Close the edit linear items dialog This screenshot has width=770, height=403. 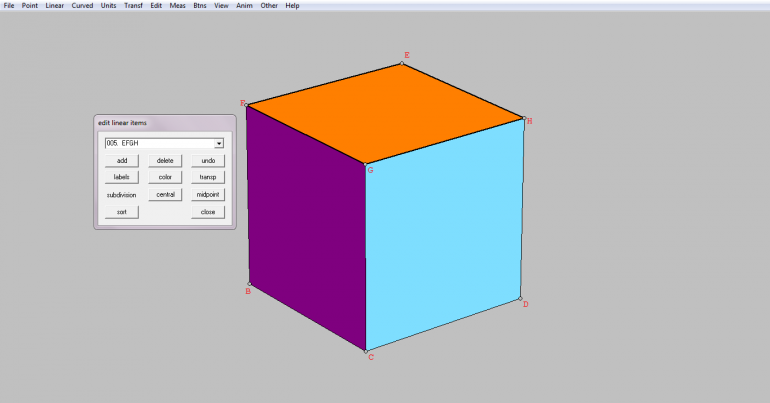208,212
